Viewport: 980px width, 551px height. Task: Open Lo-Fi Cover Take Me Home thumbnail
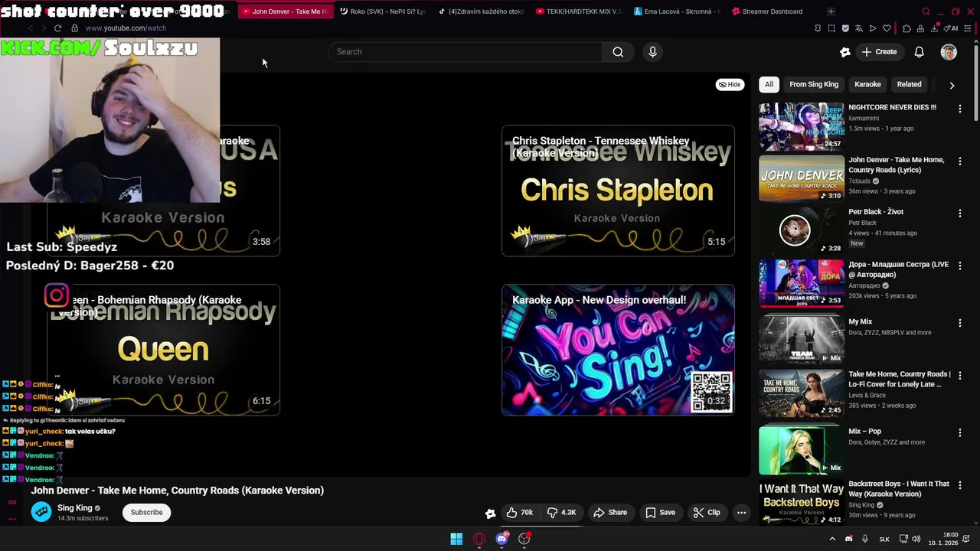coord(802,393)
